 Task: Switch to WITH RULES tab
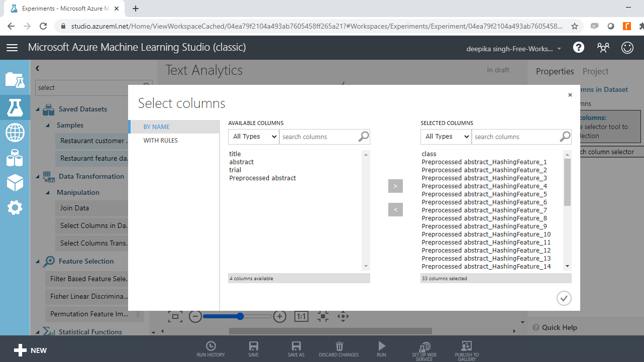coord(174,141)
